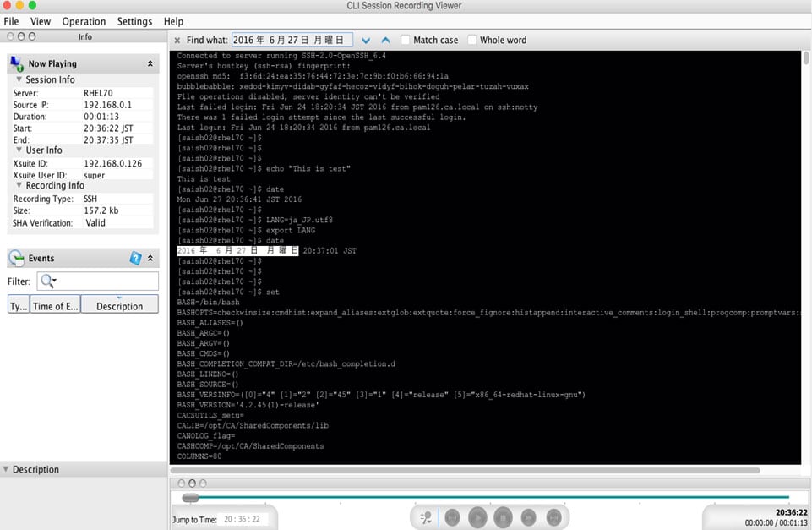This screenshot has height=530, width=812.
Task: Click the Play button in playback controls
Action: [477, 517]
